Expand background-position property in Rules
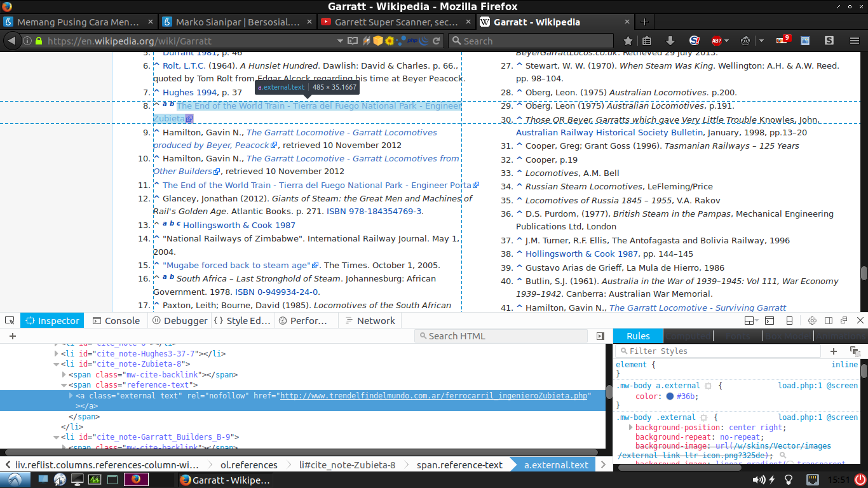 (x=630, y=428)
